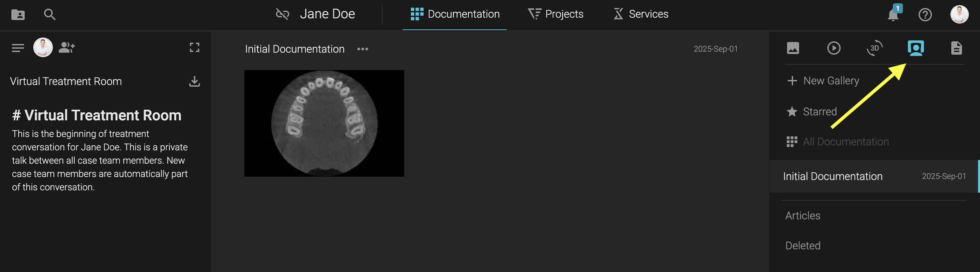Switch to the Services tab
This screenshot has height=272, width=980.
pos(641,14)
